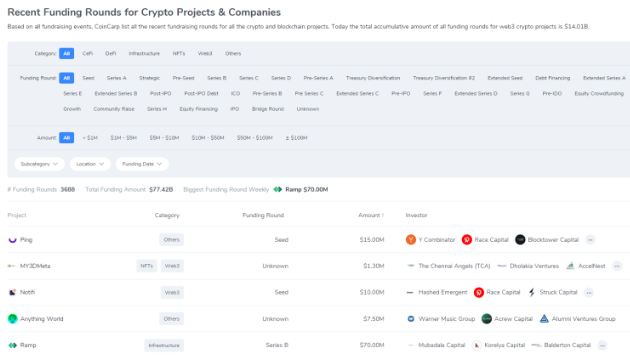Select the Series A funding round filter

pyautogui.click(x=117, y=78)
